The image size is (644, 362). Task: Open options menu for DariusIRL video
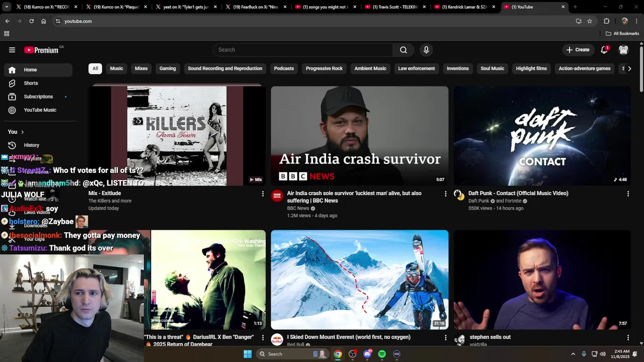263,338
